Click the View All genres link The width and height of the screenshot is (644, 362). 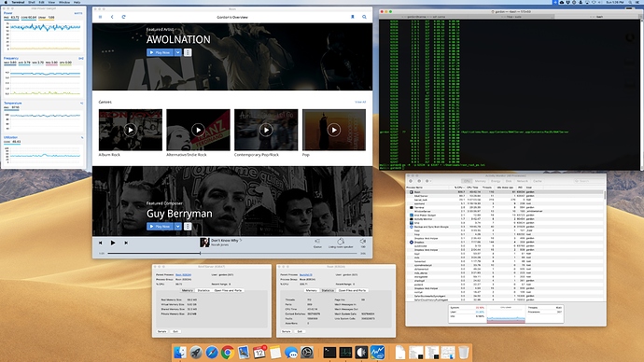360,102
